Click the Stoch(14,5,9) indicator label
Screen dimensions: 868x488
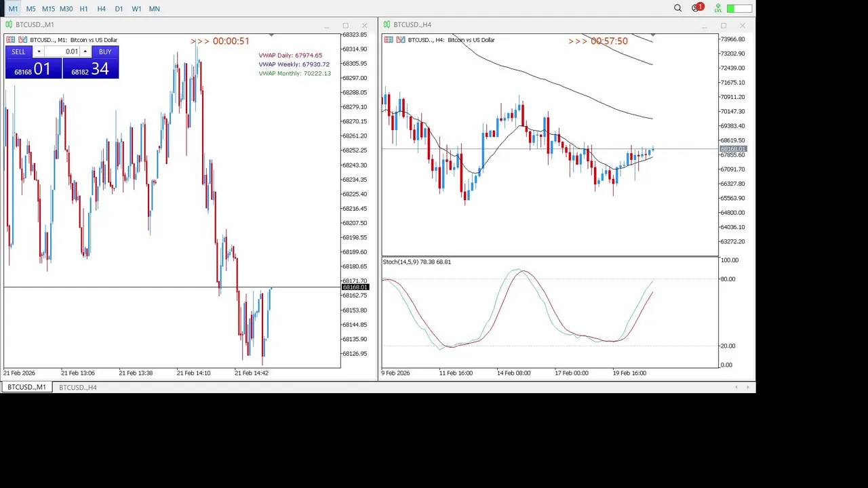[416, 262]
